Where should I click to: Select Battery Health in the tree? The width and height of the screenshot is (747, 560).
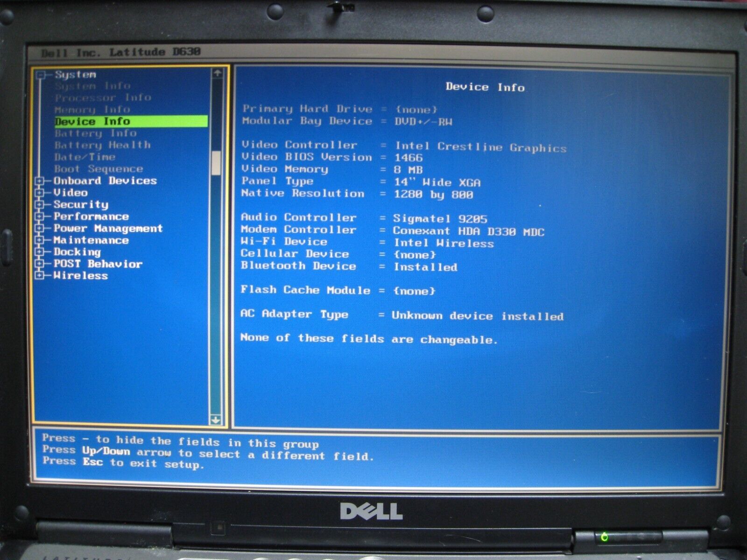102,145
